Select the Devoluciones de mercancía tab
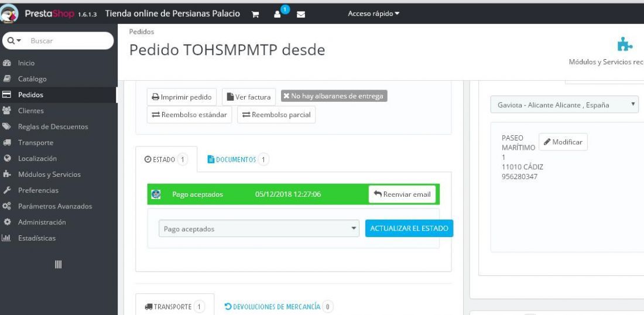The width and height of the screenshot is (644, 315). [x=279, y=306]
